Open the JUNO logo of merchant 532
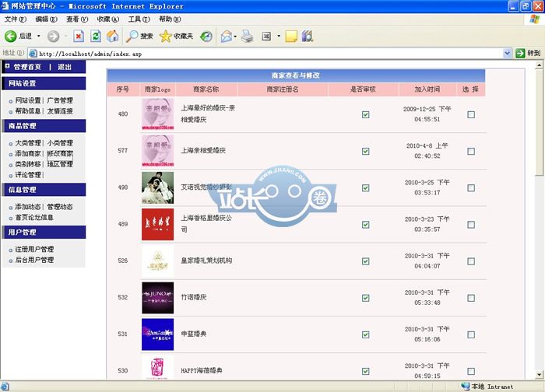 [x=157, y=298]
